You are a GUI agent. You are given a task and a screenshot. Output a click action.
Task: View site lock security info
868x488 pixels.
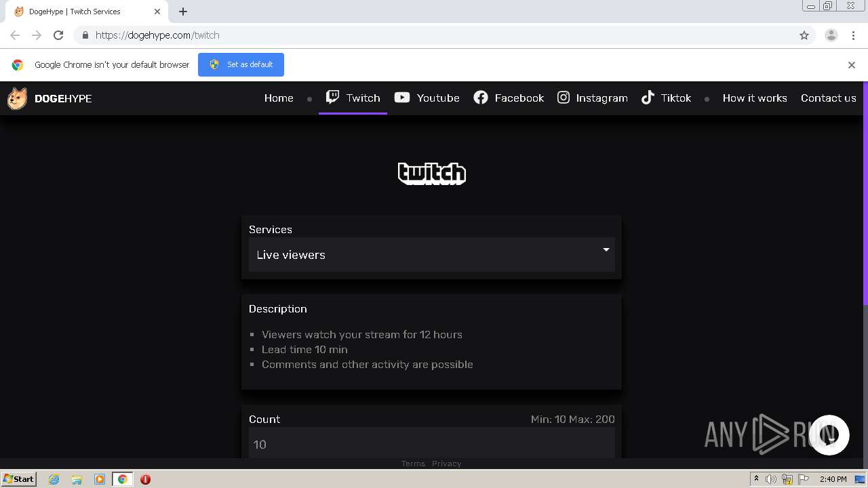pyautogui.click(x=85, y=35)
